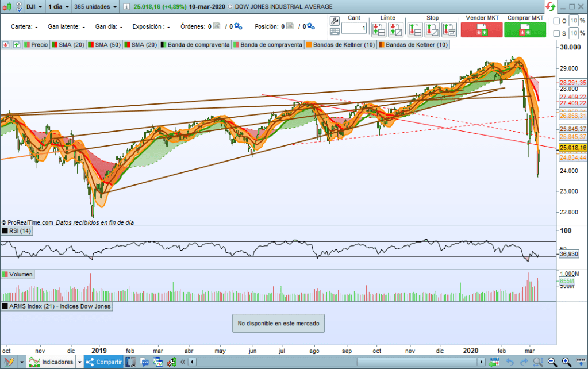
Task: Click the red-green sync arrows icon
Action: pos(551,6)
